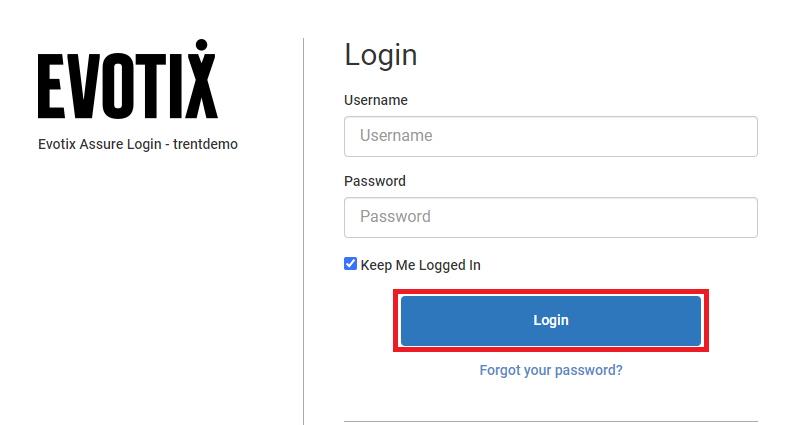Click the word trentdemo under the logo

click(x=205, y=144)
